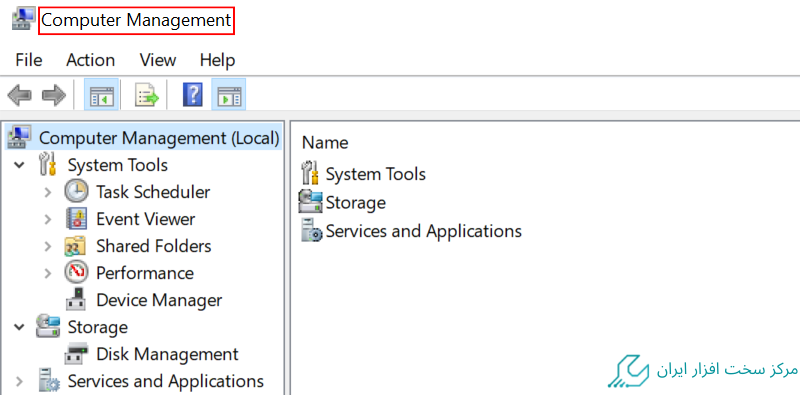Toggle Show/Hide Console Tree toolbar button
Viewport: 800px width, 395px height.
point(102,95)
